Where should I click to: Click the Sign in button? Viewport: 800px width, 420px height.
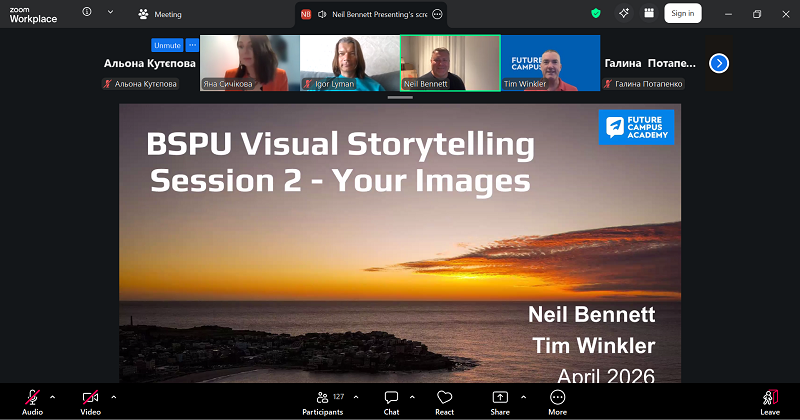[x=682, y=13]
